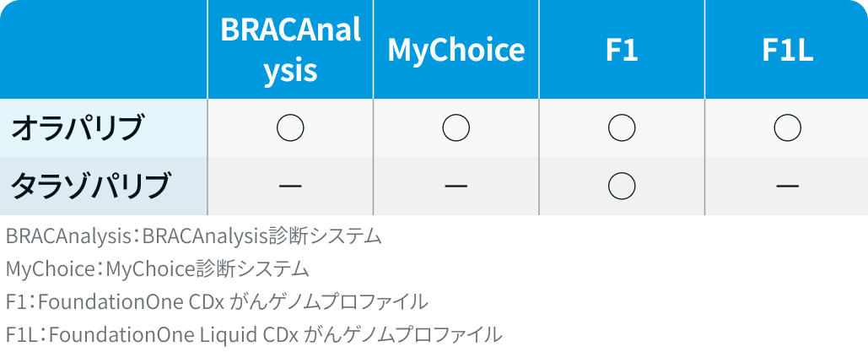The image size is (868, 352).
Task: Click the empty top-left blue header cell
Action: pyautogui.click(x=103, y=49)
